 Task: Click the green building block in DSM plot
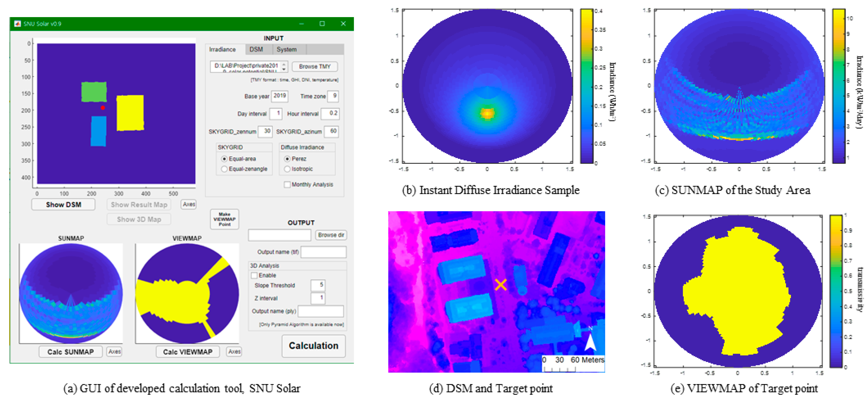coord(94,92)
